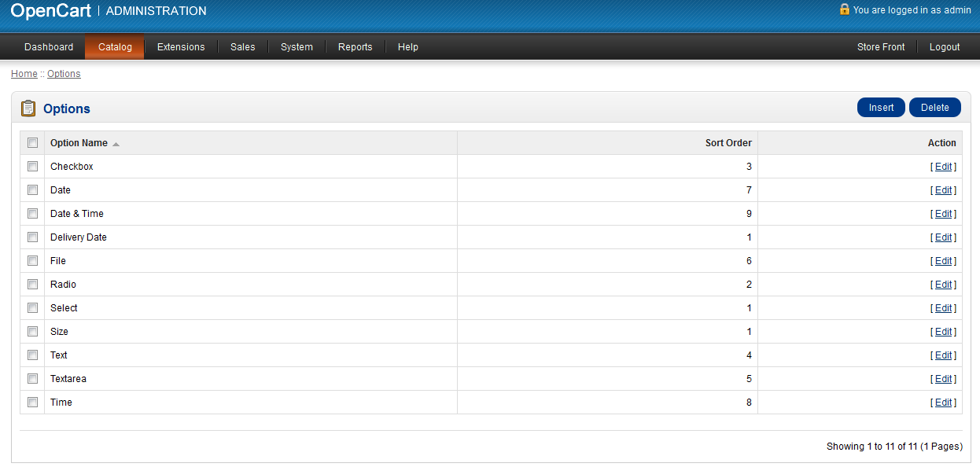
Task: Open Edit link for Time option
Action: [943, 403]
